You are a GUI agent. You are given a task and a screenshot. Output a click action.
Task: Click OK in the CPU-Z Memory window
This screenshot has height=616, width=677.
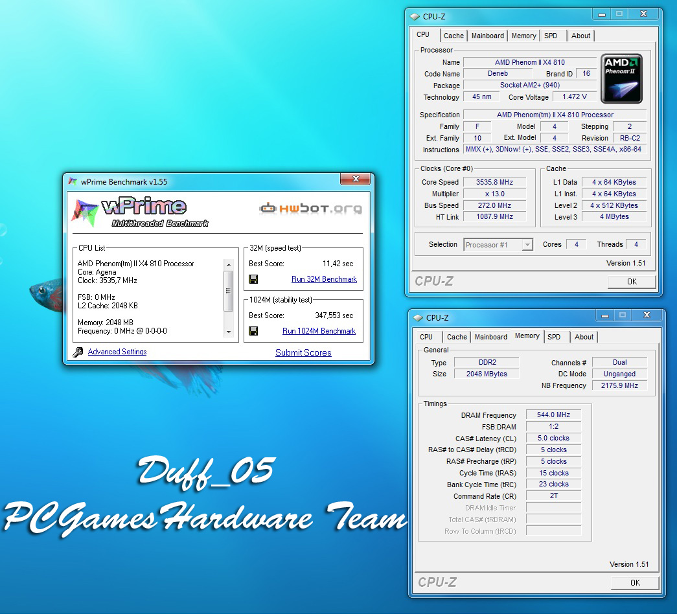click(x=635, y=583)
